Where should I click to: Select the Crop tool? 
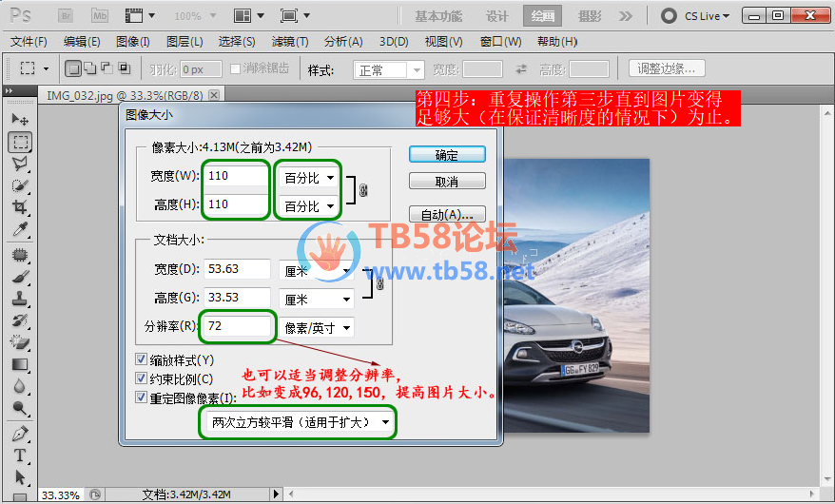(20, 207)
